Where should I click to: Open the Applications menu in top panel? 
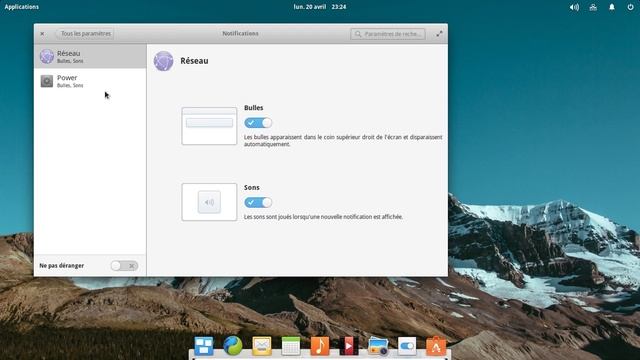click(x=22, y=7)
